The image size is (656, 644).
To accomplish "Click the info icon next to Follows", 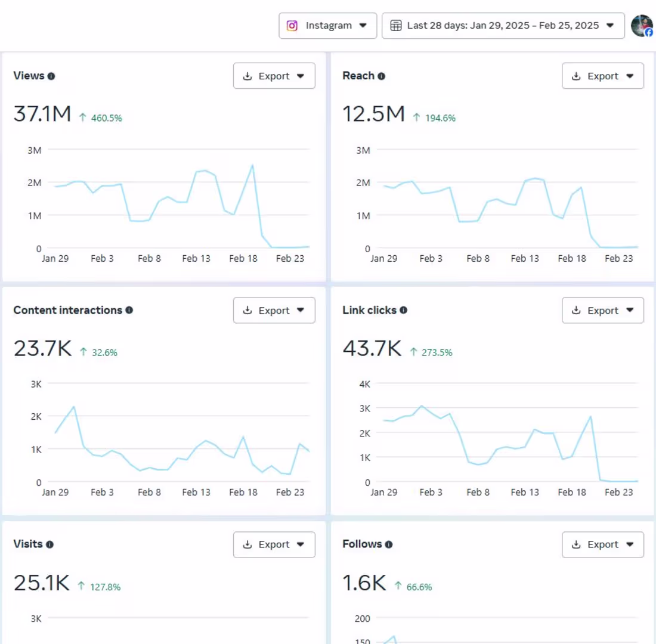I will pyautogui.click(x=389, y=544).
